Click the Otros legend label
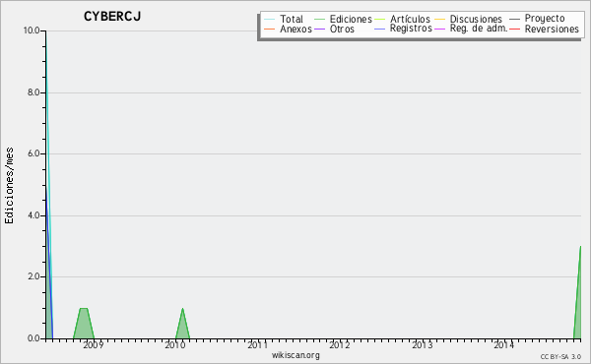Viewport: 591px width, 364px height. [342, 29]
